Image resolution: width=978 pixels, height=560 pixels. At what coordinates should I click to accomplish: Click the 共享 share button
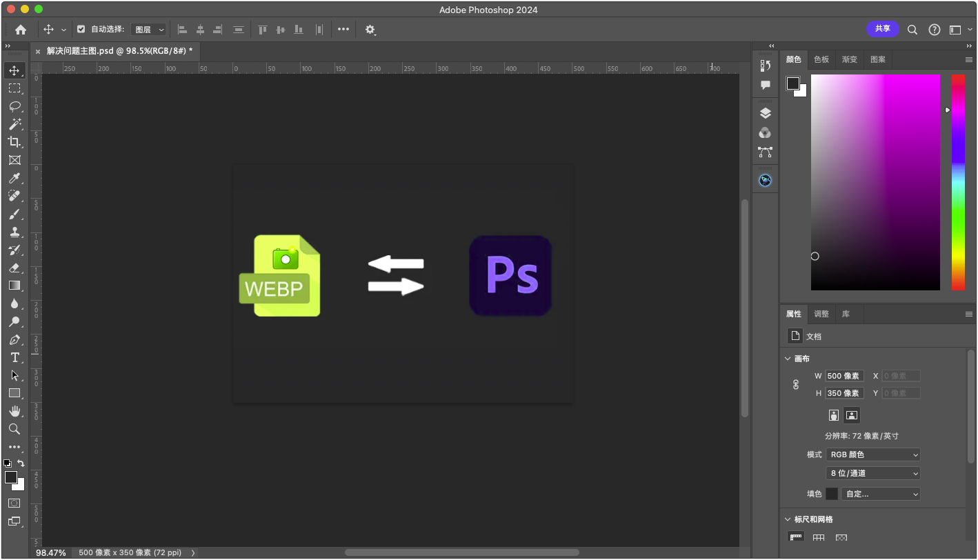[882, 29]
